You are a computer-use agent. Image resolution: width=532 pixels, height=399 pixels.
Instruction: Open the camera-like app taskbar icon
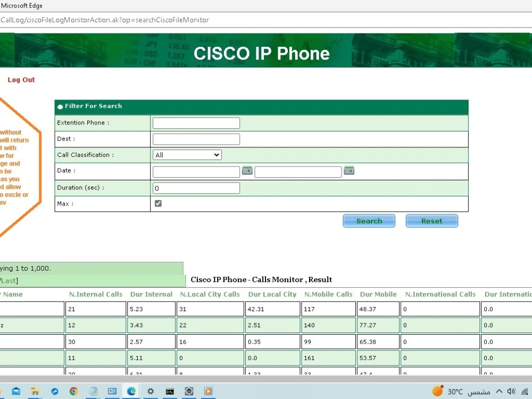[x=189, y=391]
